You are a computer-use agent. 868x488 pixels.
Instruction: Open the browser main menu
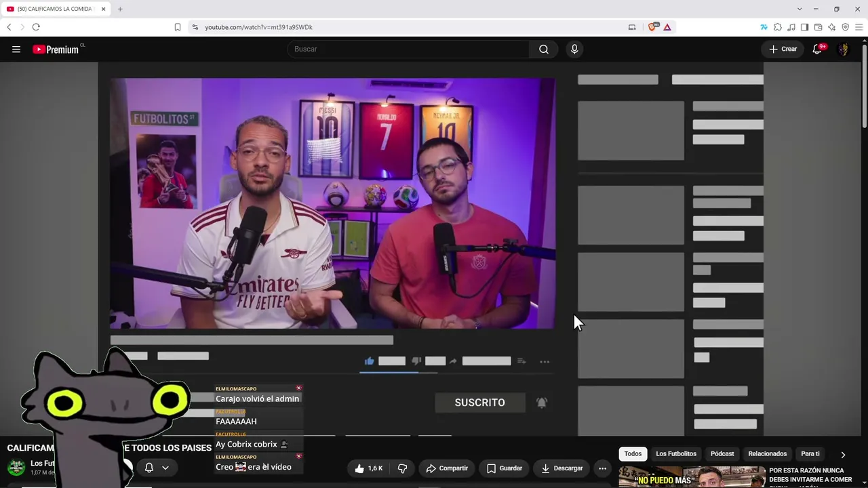(859, 27)
